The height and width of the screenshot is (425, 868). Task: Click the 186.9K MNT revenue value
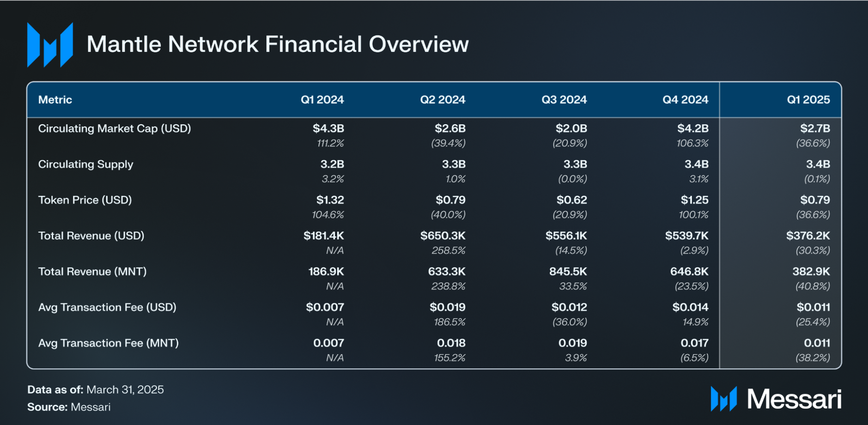pyautogui.click(x=326, y=272)
